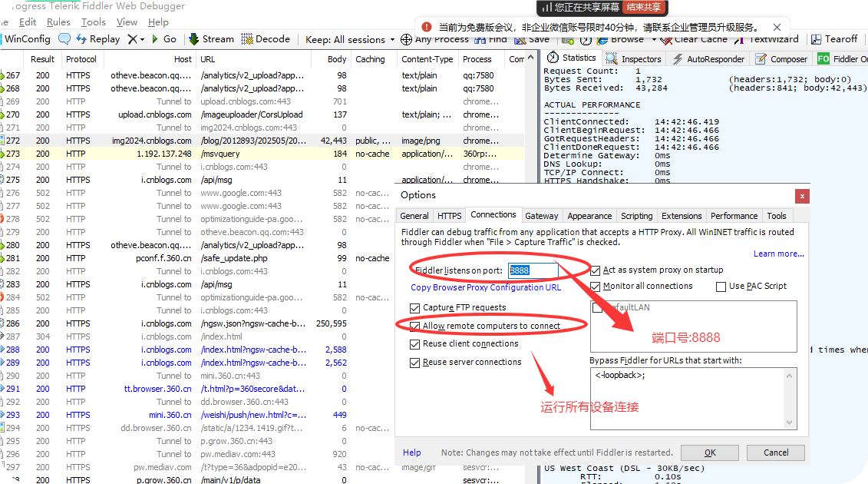868x484 pixels.
Task: Click the Clear Cache icon
Action: [666, 41]
